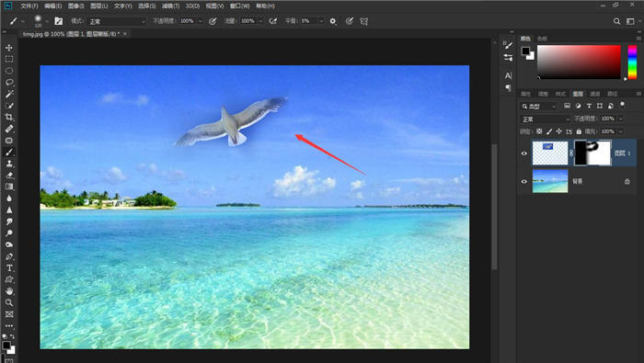Select the Eraser tool
644x363 pixels.
tap(9, 176)
